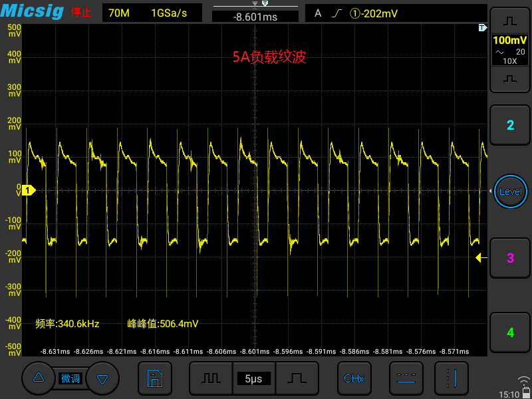Tap the 频率:340.6kHz frequency measurement

pyautogui.click(x=67, y=324)
